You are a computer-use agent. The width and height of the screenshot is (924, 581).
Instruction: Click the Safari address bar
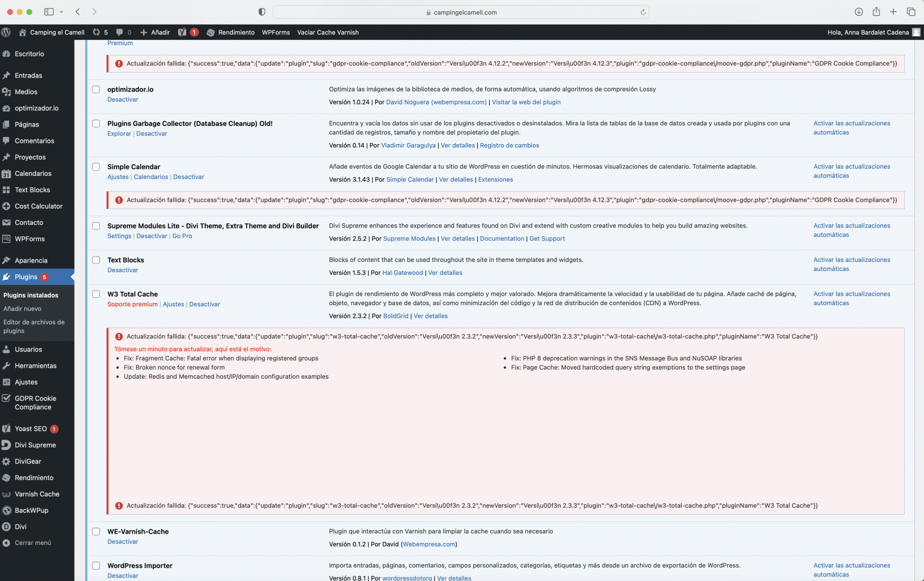(461, 12)
